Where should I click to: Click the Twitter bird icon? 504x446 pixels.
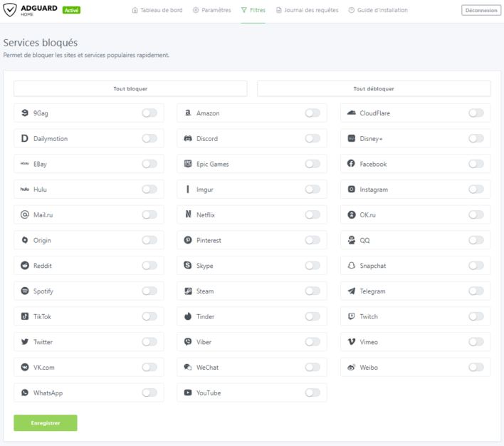[25, 342]
